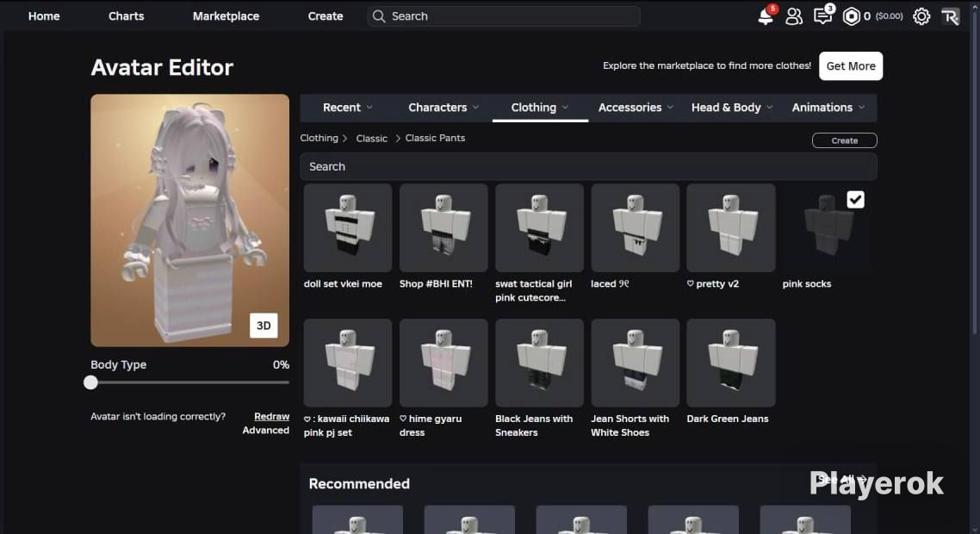Focus the clothing Search field
Viewport: 980px width, 534px height.
[588, 167]
